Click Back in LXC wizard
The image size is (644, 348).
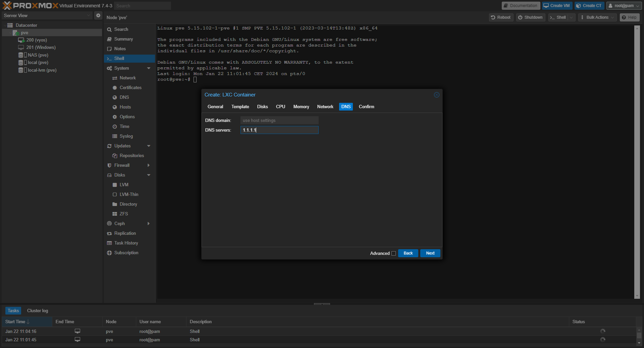408,253
